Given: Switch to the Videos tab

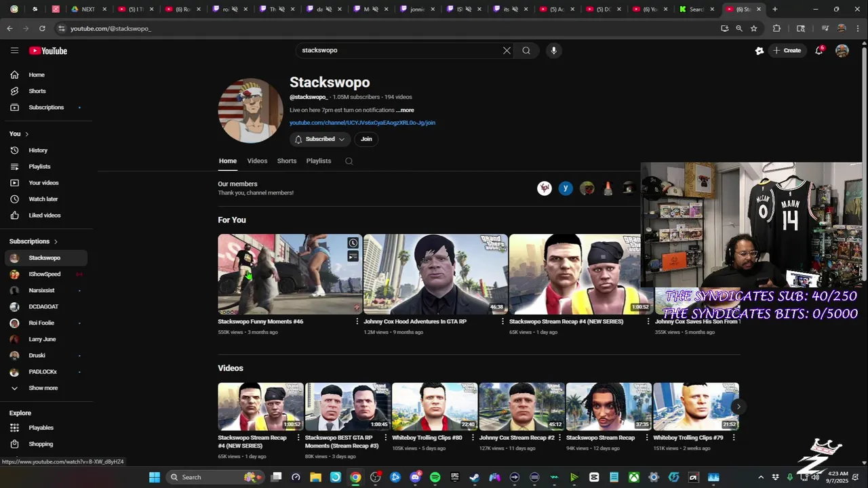Looking at the screenshot, I should coord(257,161).
